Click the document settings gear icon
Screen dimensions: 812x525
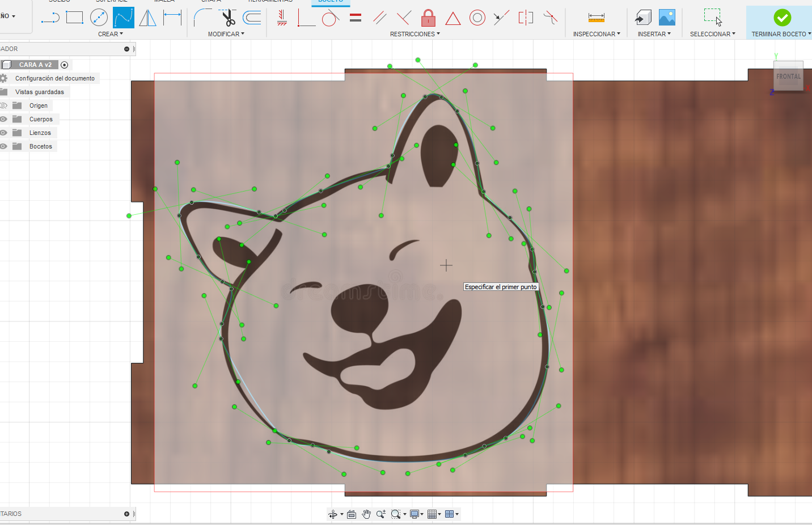[3, 78]
